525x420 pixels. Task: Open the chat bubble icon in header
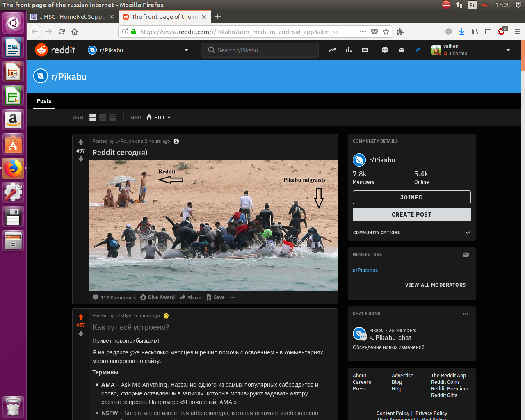(385, 50)
